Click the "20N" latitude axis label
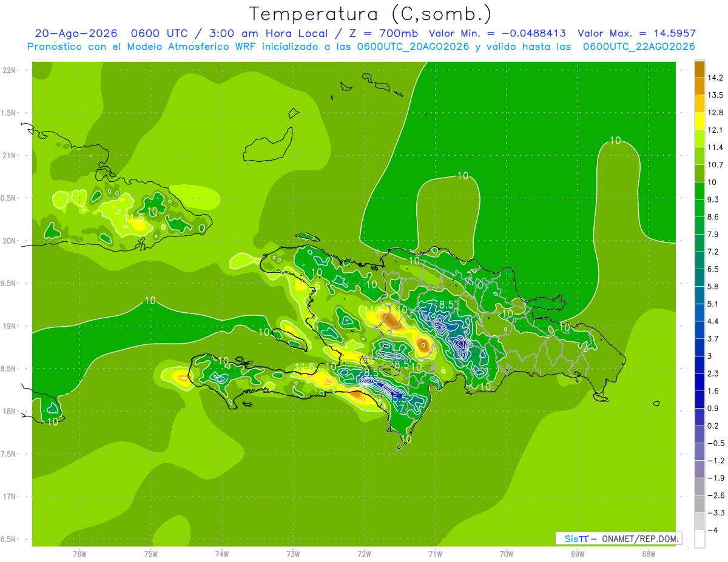Screen dimensions: 728x562 pyautogui.click(x=8, y=241)
